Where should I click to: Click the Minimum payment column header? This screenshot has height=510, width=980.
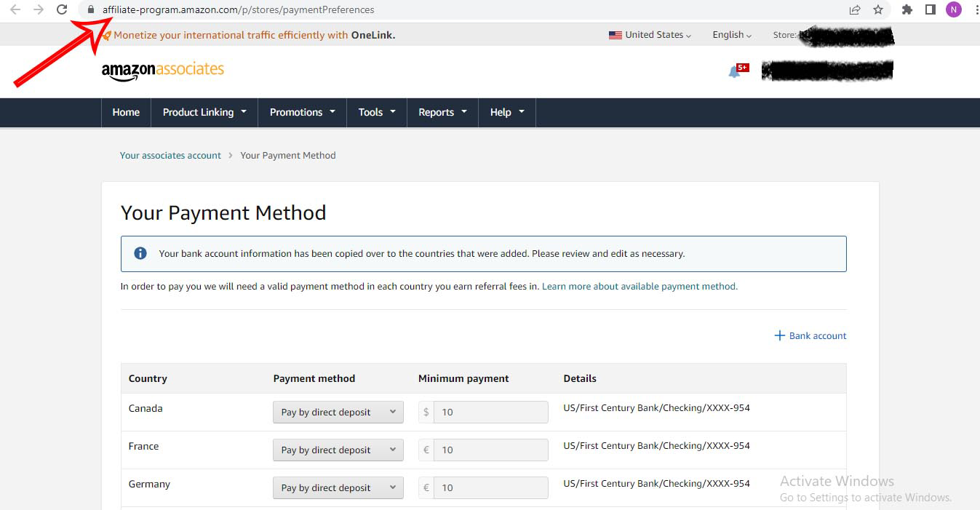point(463,378)
